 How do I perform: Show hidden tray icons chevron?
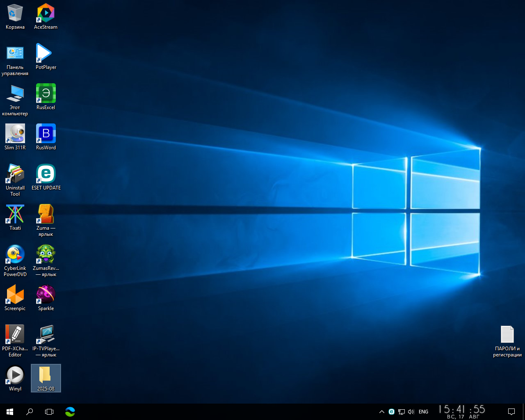point(382,412)
